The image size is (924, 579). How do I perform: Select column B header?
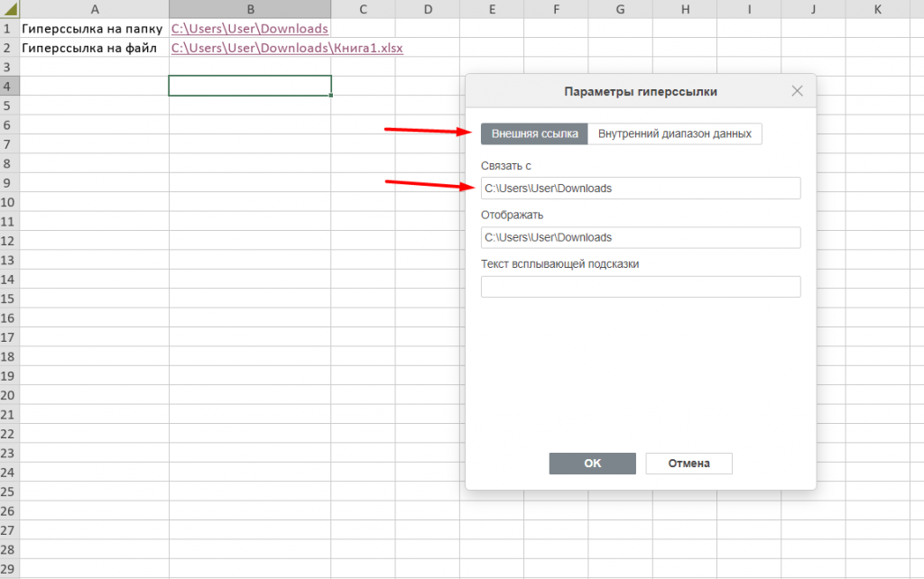pyautogui.click(x=249, y=10)
